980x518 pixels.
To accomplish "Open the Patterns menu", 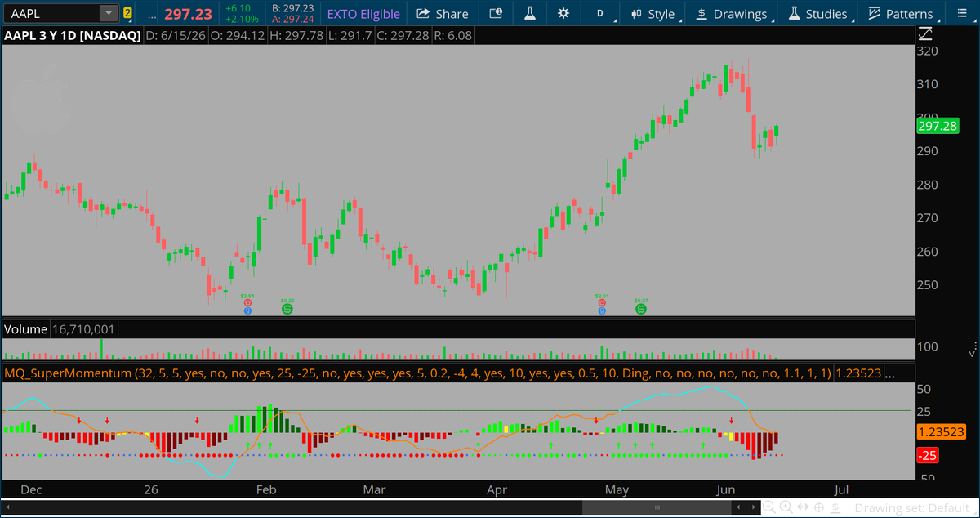I will click(x=902, y=14).
